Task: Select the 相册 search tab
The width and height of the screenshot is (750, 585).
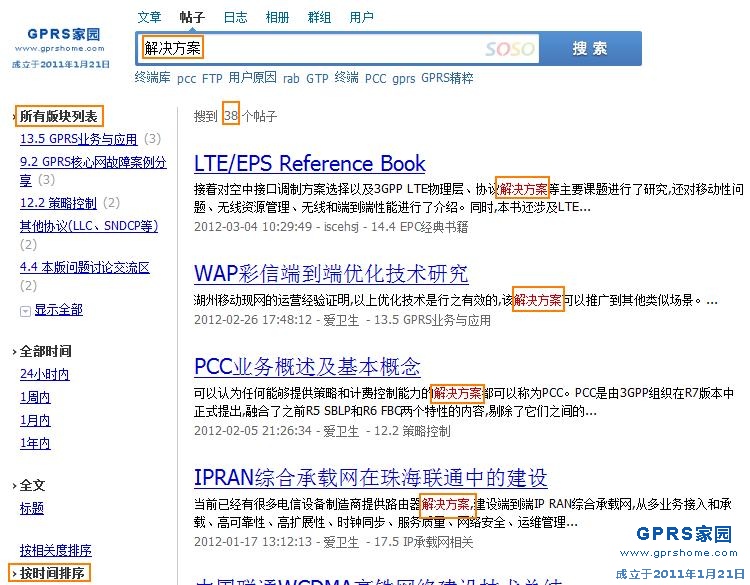Action: [277, 17]
